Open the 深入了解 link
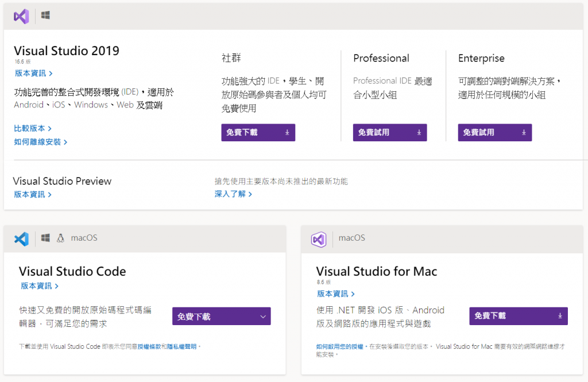Viewport: 588px width, 382px height. pos(233,194)
